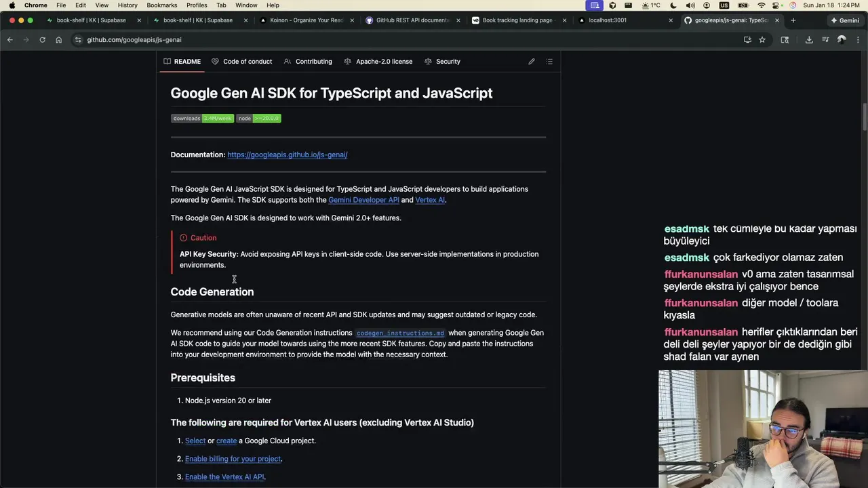Open Chrome File menu
The width and height of the screenshot is (868, 488).
[x=61, y=5]
